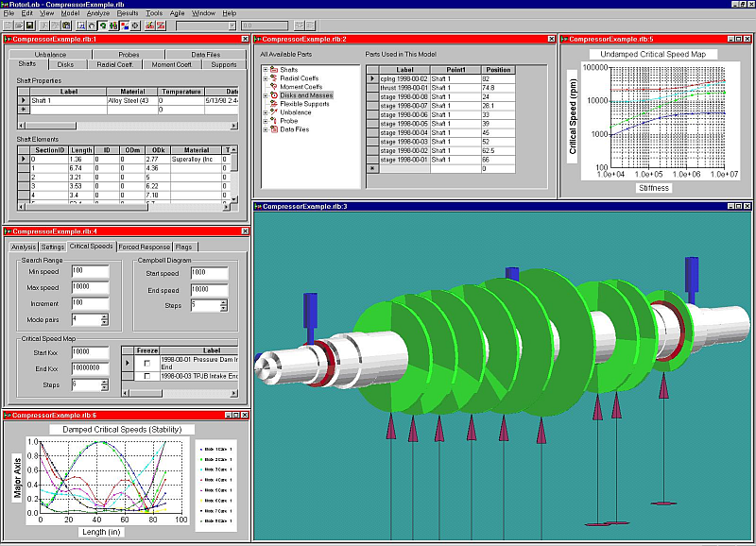Click the red and blue squares toolbar icon
This screenshot has width=756, height=546.
pyautogui.click(x=125, y=26)
